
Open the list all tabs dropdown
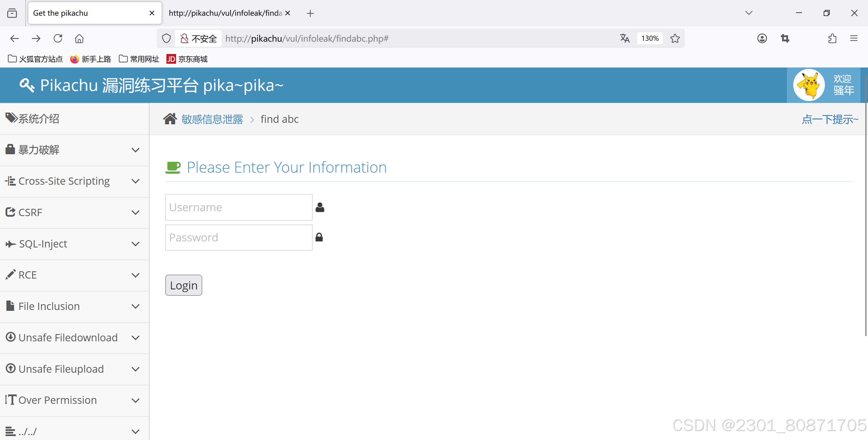tap(749, 13)
